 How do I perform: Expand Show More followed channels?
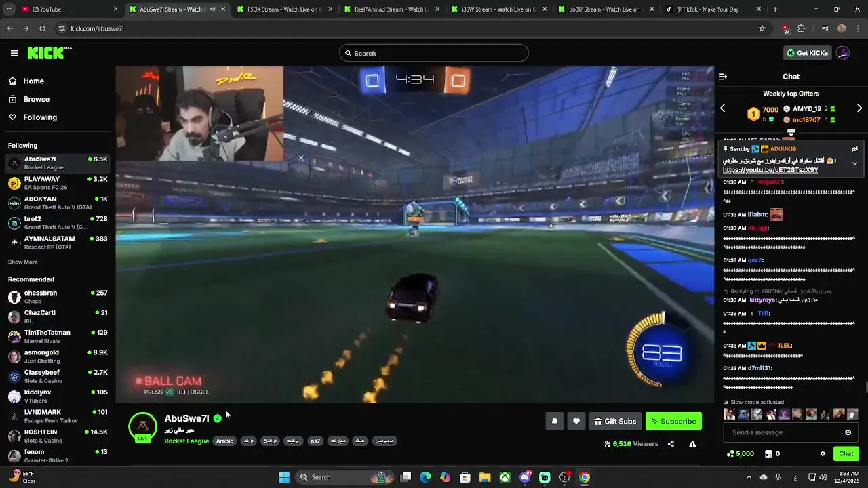pos(23,262)
